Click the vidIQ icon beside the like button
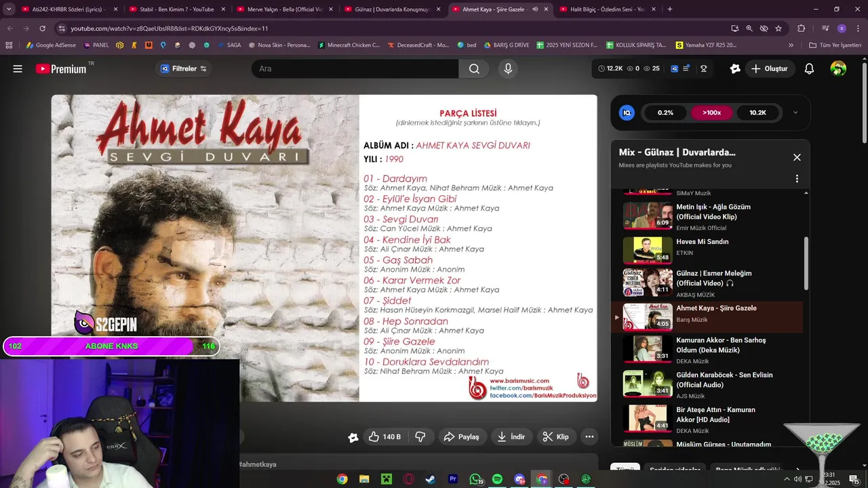Screen dimensions: 868x488 tap(353, 438)
